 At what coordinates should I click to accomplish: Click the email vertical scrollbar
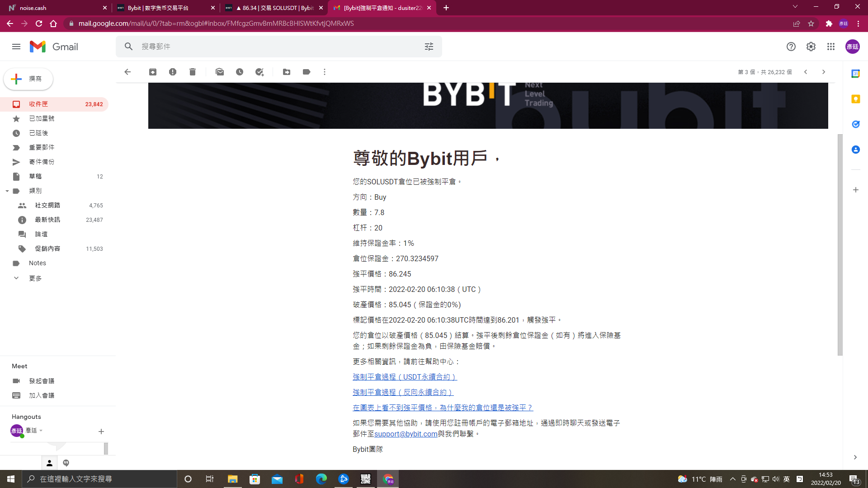click(840, 244)
